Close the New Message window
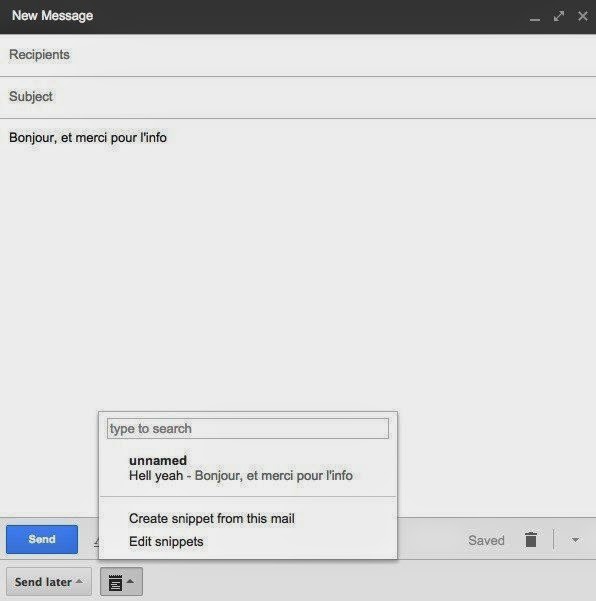Viewport: 596px width, 601px height. click(583, 16)
